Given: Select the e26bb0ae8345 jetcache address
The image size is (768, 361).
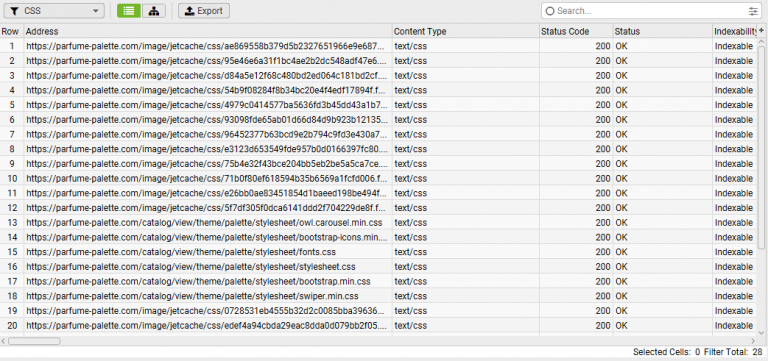Looking at the screenshot, I should pyautogui.click(x=207, y=193).
